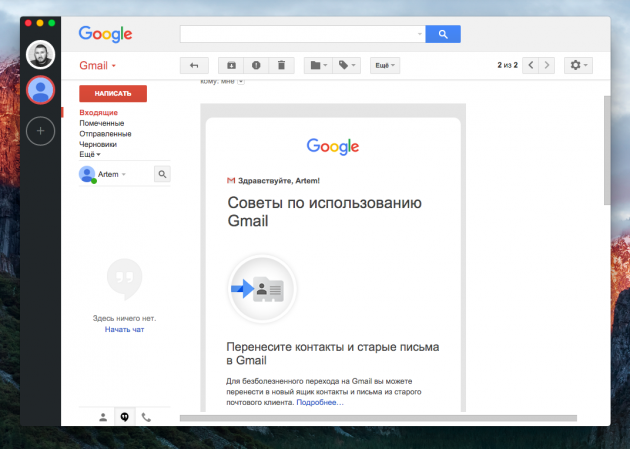630x449 pixels.
Task: Click the back to inbox arrow button
Action: click(194, 65)
